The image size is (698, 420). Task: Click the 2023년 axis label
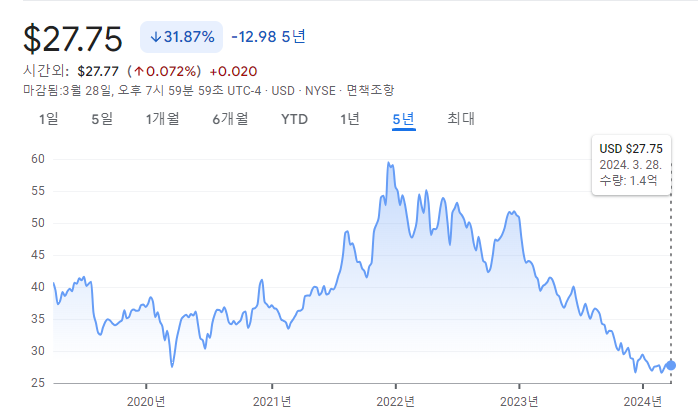click(x=519, y=402)
